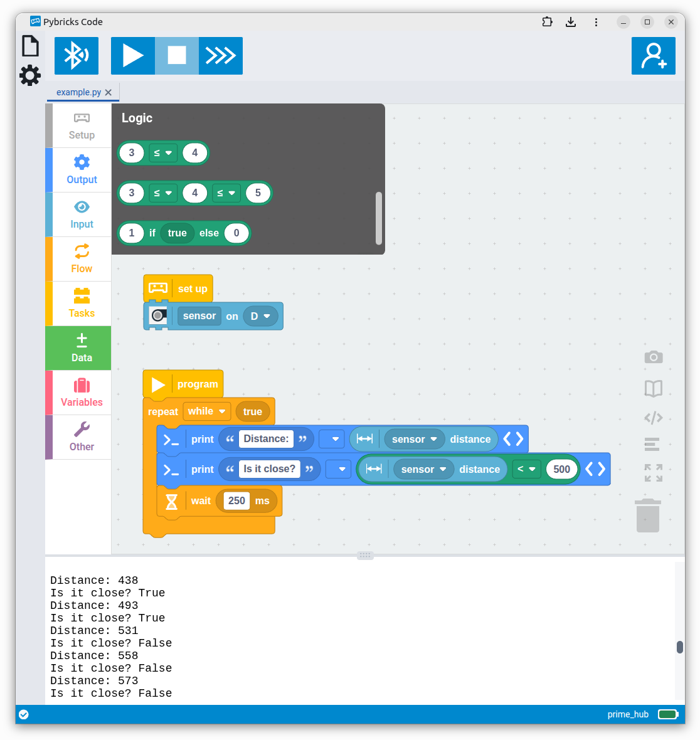This screenshot has height=740, width=700.
Task: Click the hub battery indicator
Action: tap(668, 714)
